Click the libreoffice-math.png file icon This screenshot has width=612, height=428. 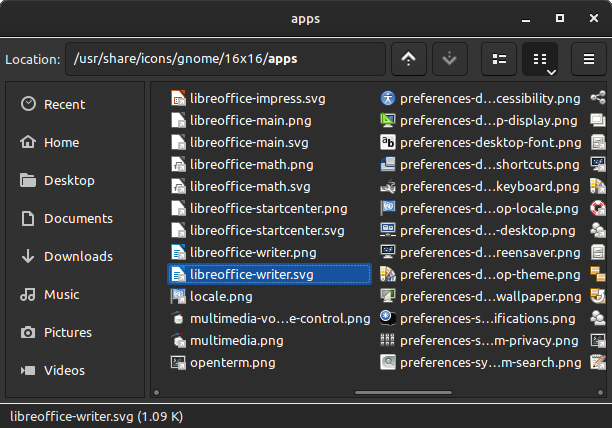[x=178, y=164]
